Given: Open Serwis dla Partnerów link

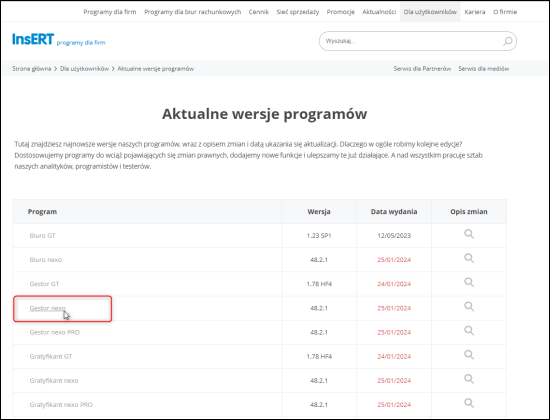Looking at the screenshot, I should click(x=422, y=69).
